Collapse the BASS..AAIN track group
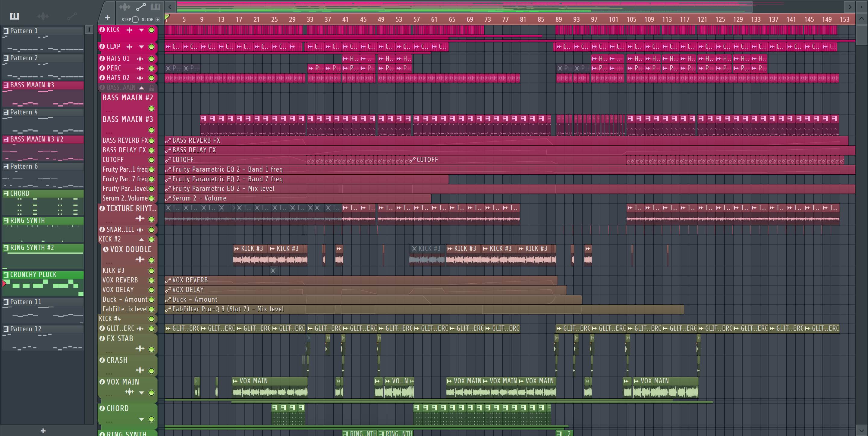The width and height of the screenshot is (868, 436). (x=142, y=88)
